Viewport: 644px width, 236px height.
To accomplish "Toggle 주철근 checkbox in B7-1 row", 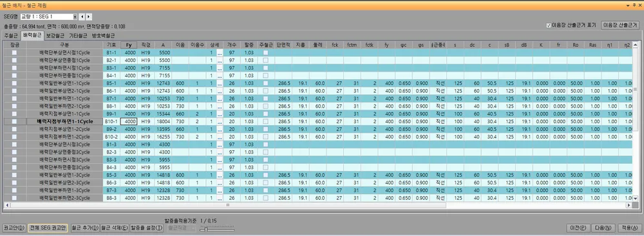I will [266, 99].
